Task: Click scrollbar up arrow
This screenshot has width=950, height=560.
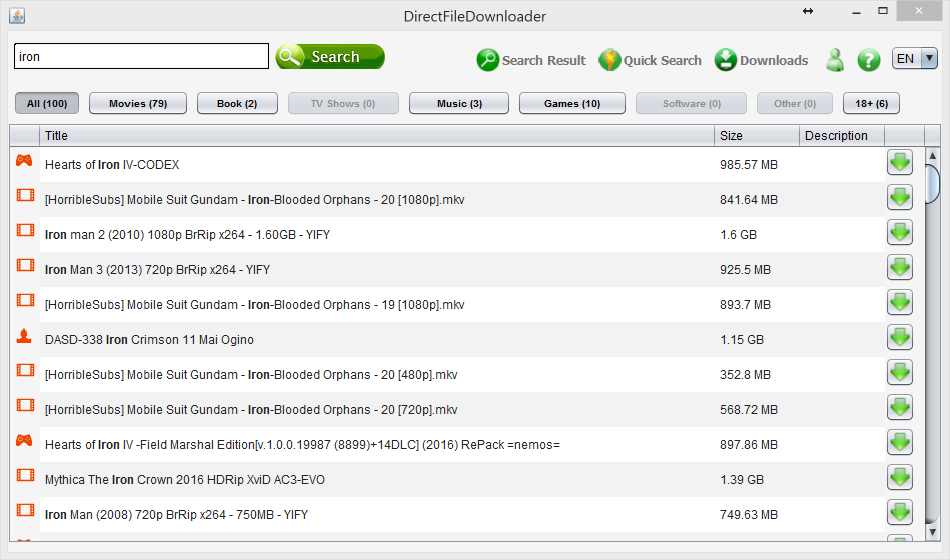Action: pyautogui.click(x=932, y=155)
